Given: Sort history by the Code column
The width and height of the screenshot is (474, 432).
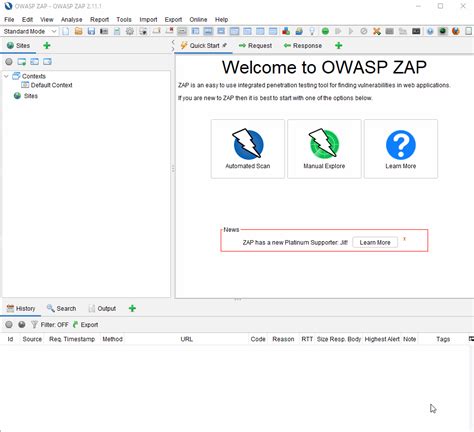Looking at the screenshot, I should click(258, 339).
